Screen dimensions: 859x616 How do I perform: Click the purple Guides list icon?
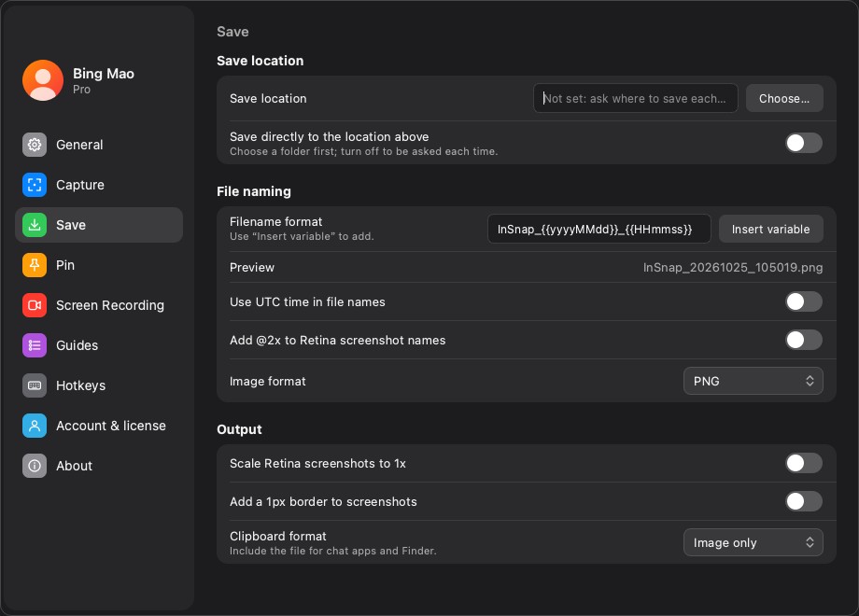(x=35, y=345)
